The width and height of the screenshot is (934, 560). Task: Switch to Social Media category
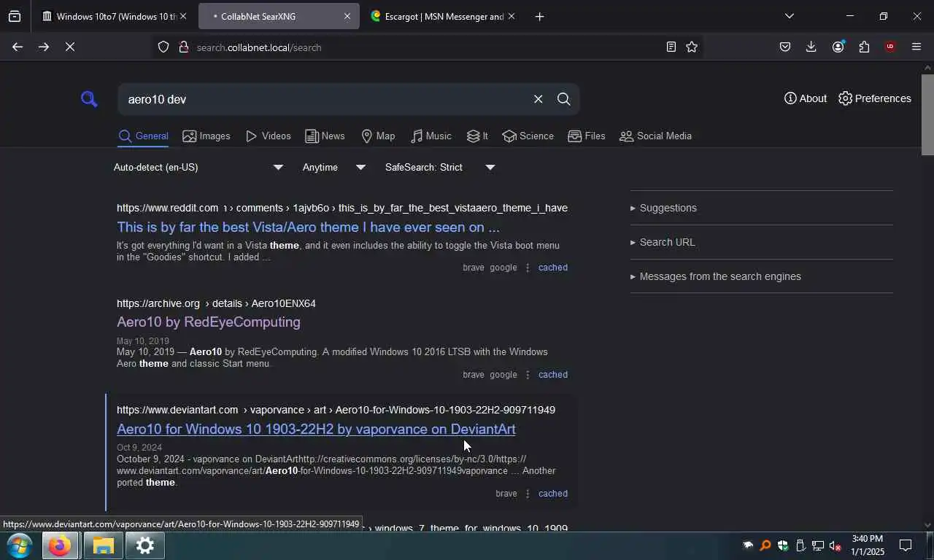655,136
